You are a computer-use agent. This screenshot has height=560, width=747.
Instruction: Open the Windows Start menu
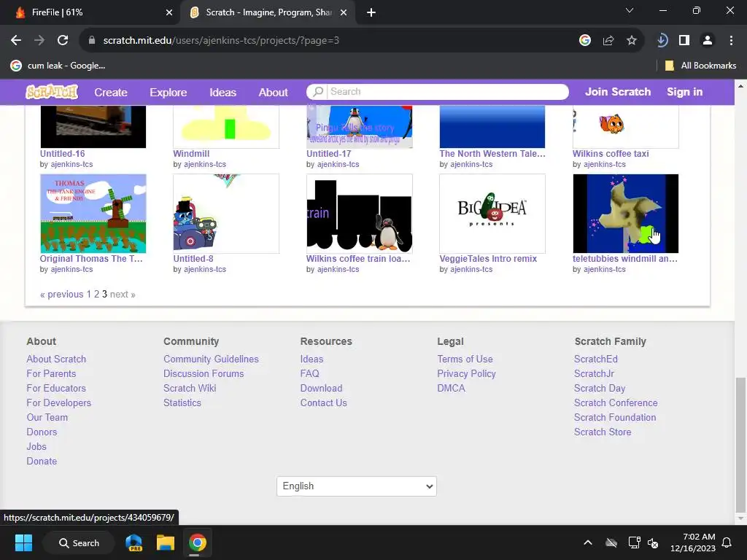pyautogui.click(x=23, y=542)
